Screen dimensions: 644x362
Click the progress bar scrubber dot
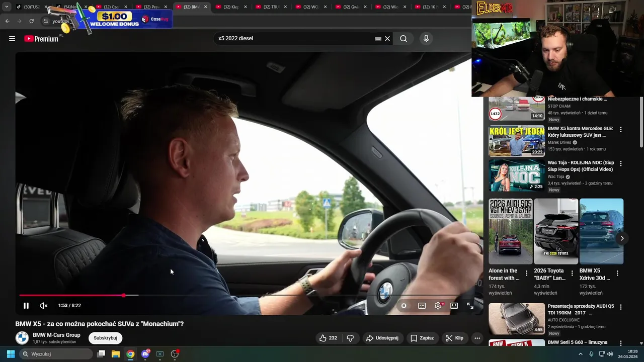click(124, 295)
